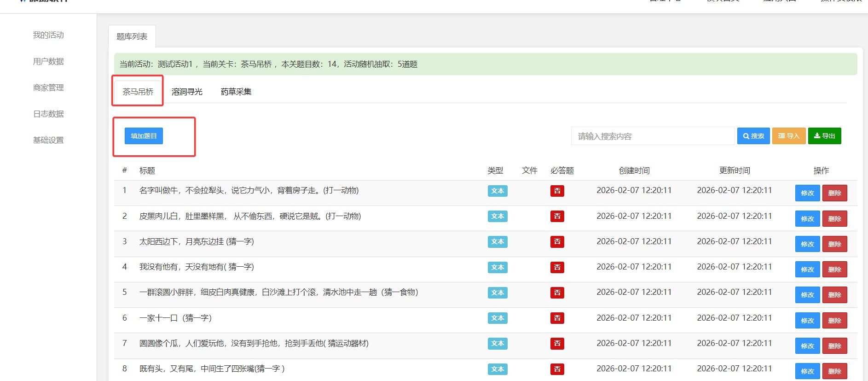Viewport: 868px width, 381px height.
Task: Select the 茶马吊桥 tab
Action: click(138, 92)
